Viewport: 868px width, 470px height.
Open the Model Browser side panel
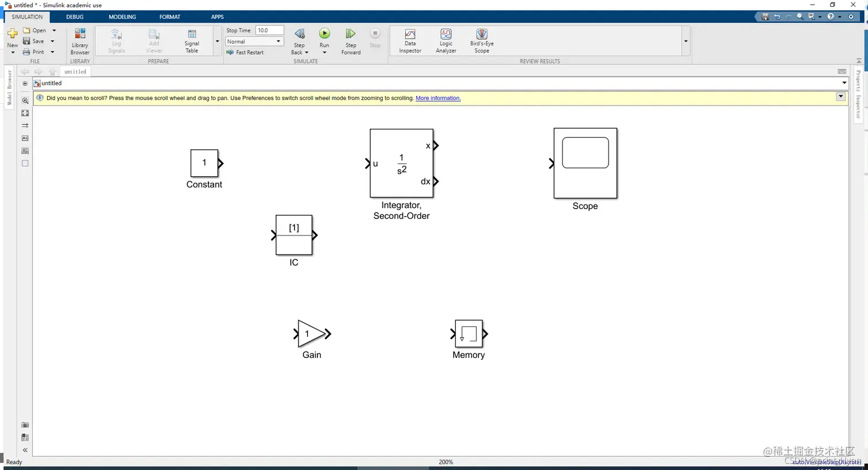[x=9, y=87]
